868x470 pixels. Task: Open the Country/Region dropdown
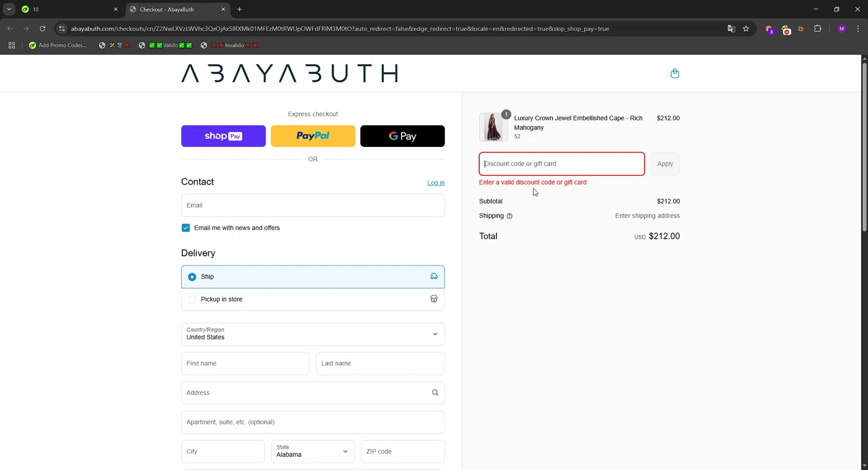pos(312,334)
